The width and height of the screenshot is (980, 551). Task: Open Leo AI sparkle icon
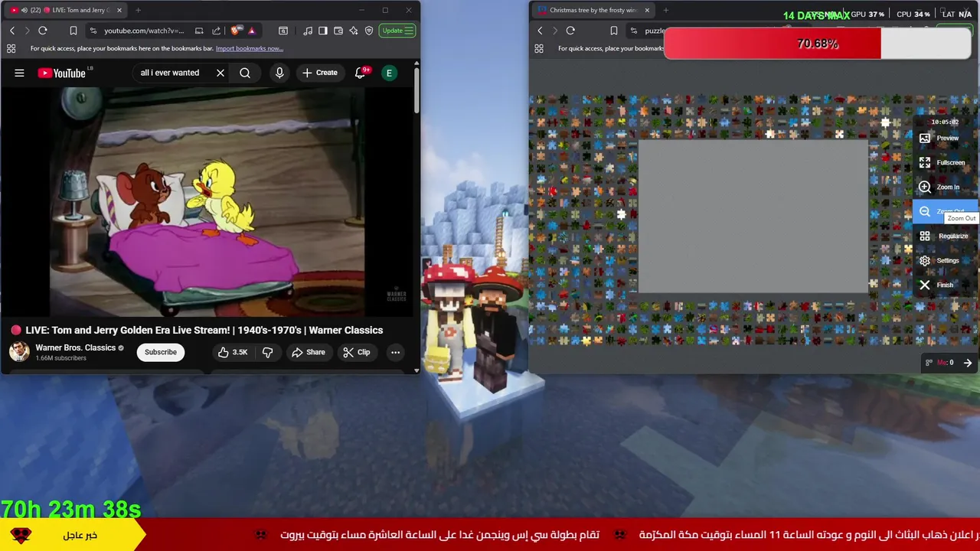(x=353, y=31)
